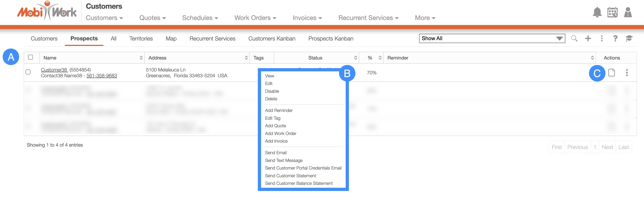Open the calendar schedule icon
Image resolution: width=644 pixels, height=200 pixels.
pos(612,12)
